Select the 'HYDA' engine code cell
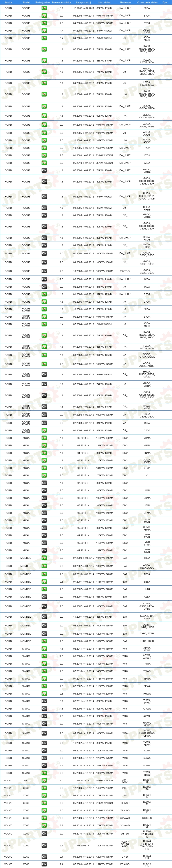The height and width of the screenshot is (868, 172). [147, 148]
